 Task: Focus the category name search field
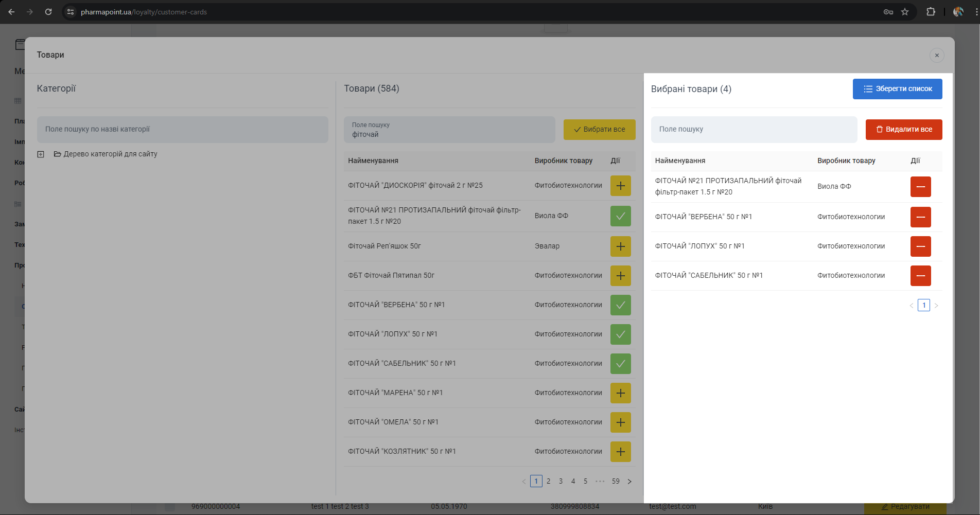tap(182, 130)
